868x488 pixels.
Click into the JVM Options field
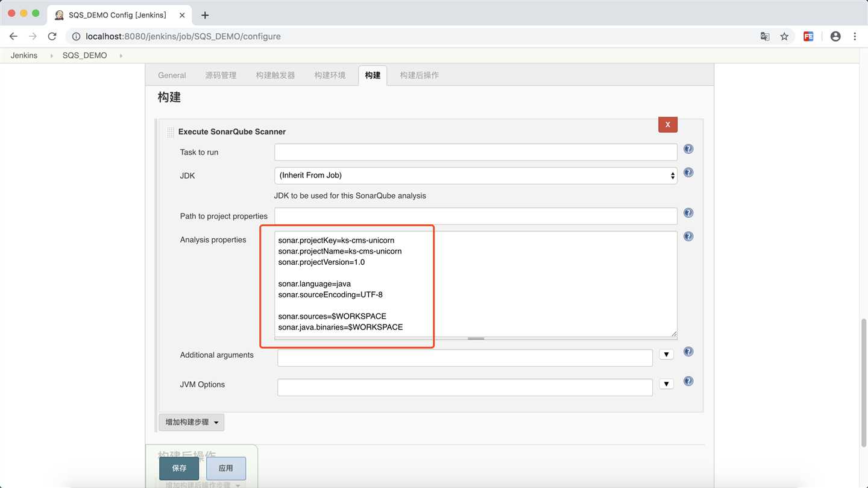point(465,387)
